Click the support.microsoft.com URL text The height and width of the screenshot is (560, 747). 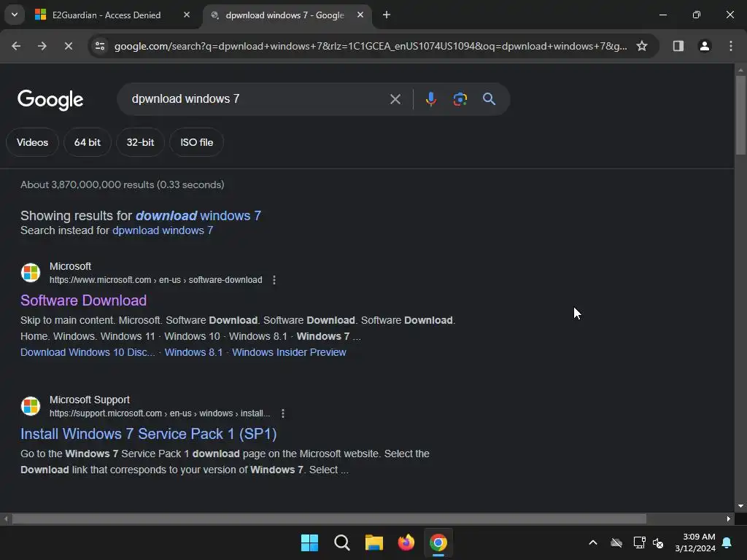click(160, 413)
